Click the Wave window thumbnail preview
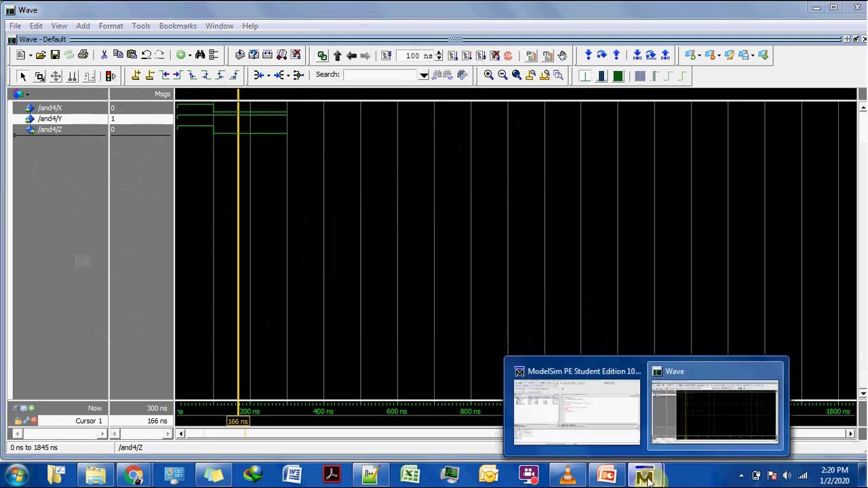The image size is (868, 488). (715, 411)
